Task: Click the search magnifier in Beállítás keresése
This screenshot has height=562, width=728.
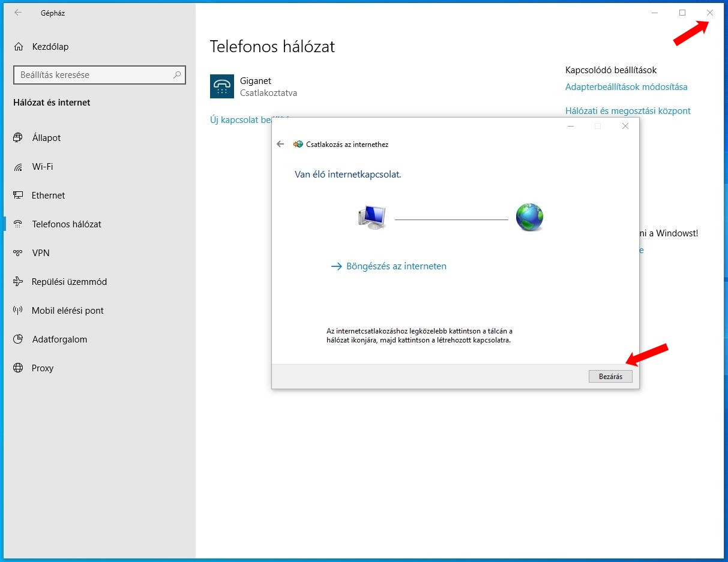Action: tap(177, 75)
